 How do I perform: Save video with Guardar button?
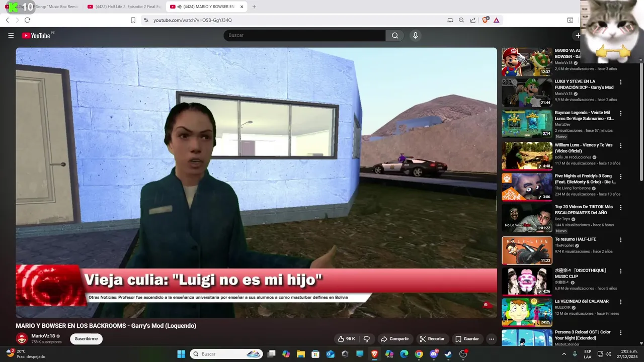click(x=467, y=339)
